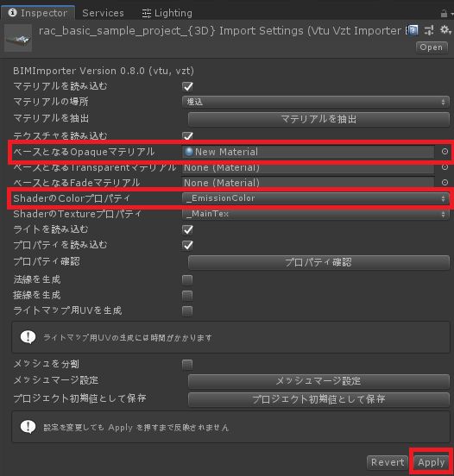454x476 pixels.
Task: Pick object for Opaque material field
Action: tap(445, 152)
